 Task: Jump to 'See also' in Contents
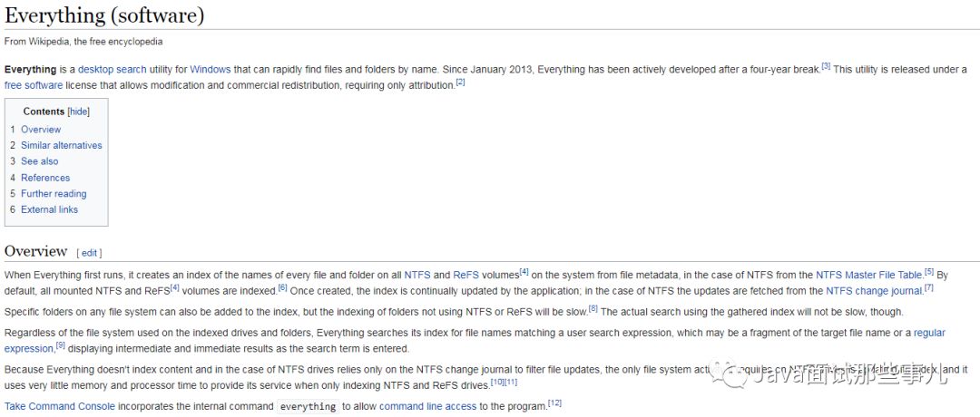[x=39, y=161]
